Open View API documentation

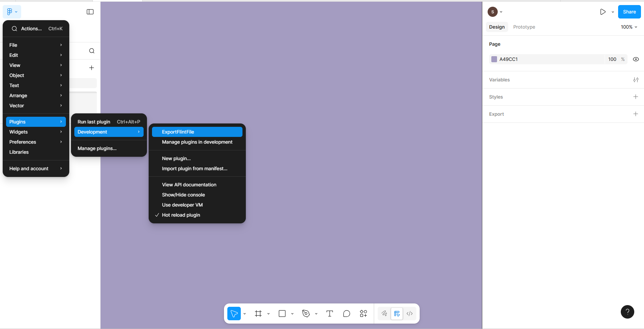click(x=197, y=185)
